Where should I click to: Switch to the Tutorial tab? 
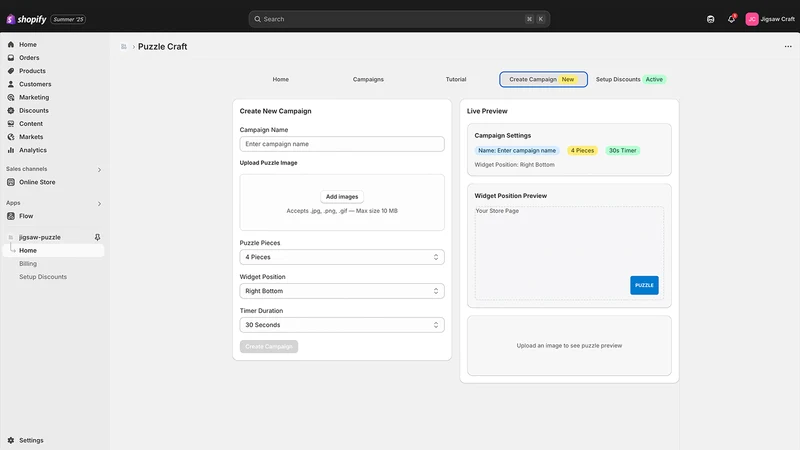[456, 80]
